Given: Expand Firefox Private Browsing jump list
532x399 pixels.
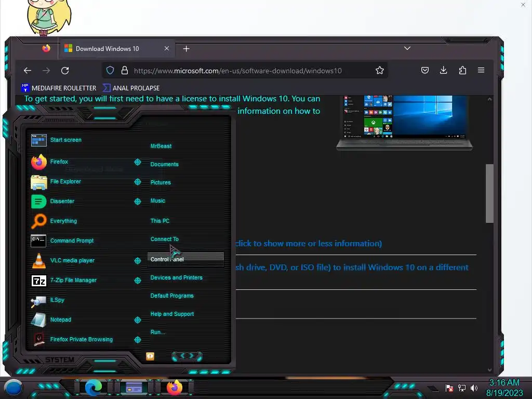Looking at the screenshot, I should click(137, 340).
